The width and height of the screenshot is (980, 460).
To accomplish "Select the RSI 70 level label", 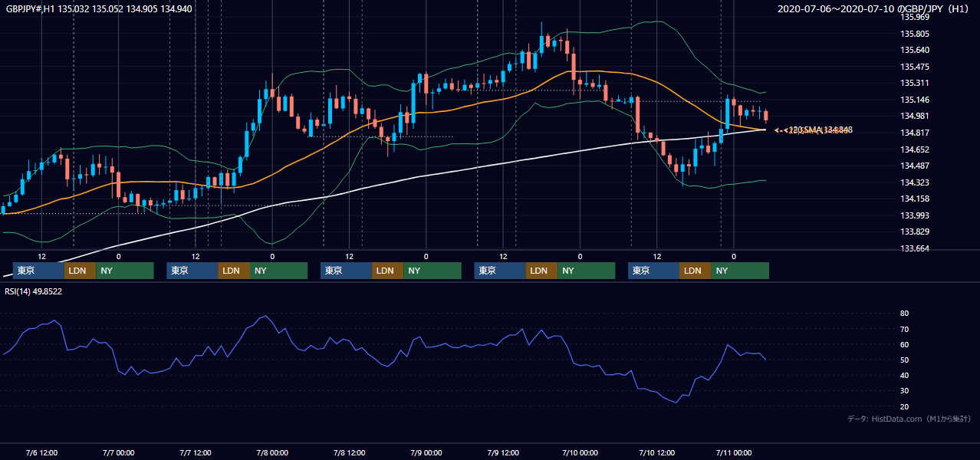I will click(x=905, y=329).
